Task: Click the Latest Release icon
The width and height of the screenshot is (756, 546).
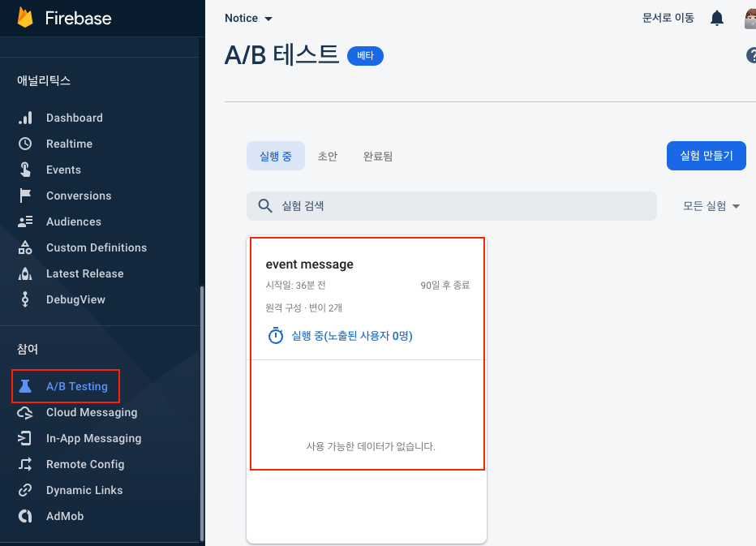Action: pos(25,273)
